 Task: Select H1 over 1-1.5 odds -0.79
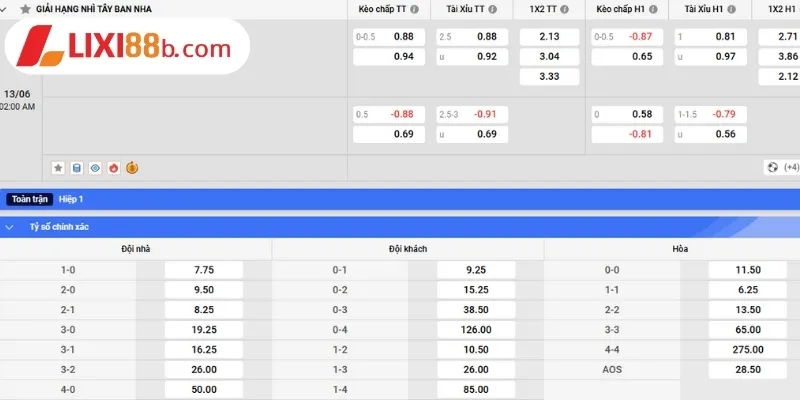(x=710, y=114)
